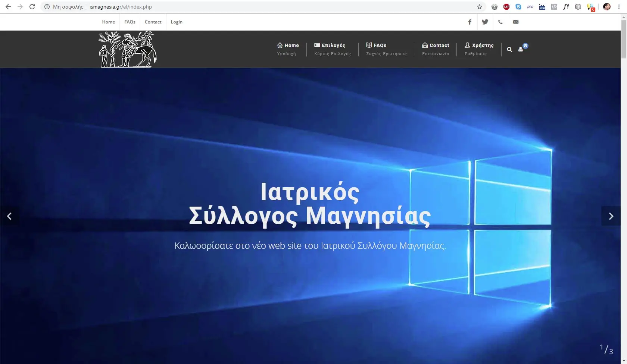Click the envelope email icon
Screen dimensions: 627x364
516,22
